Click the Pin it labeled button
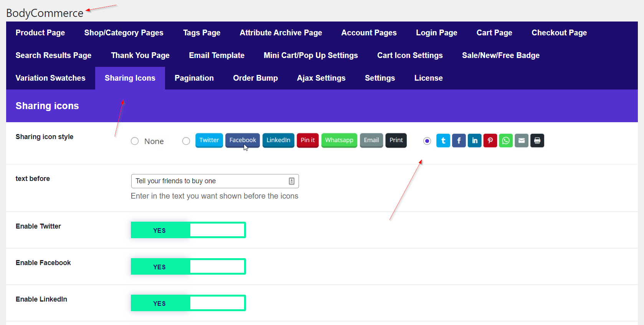 coord(307,140)
